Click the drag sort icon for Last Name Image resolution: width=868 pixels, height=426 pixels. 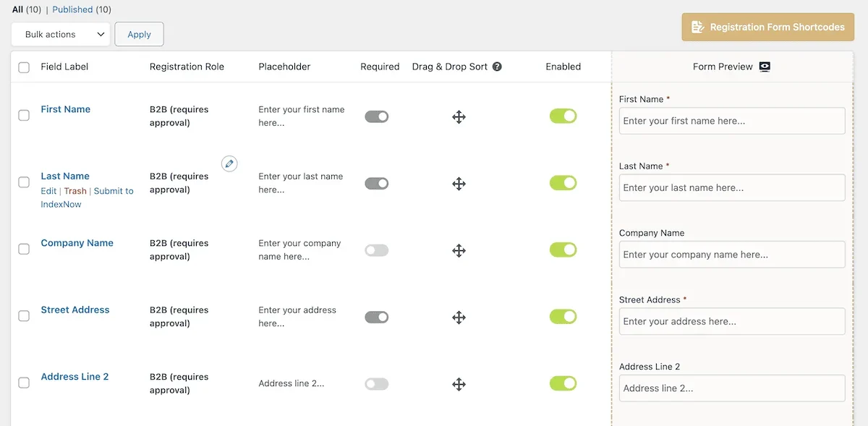(x=459, y=184)
